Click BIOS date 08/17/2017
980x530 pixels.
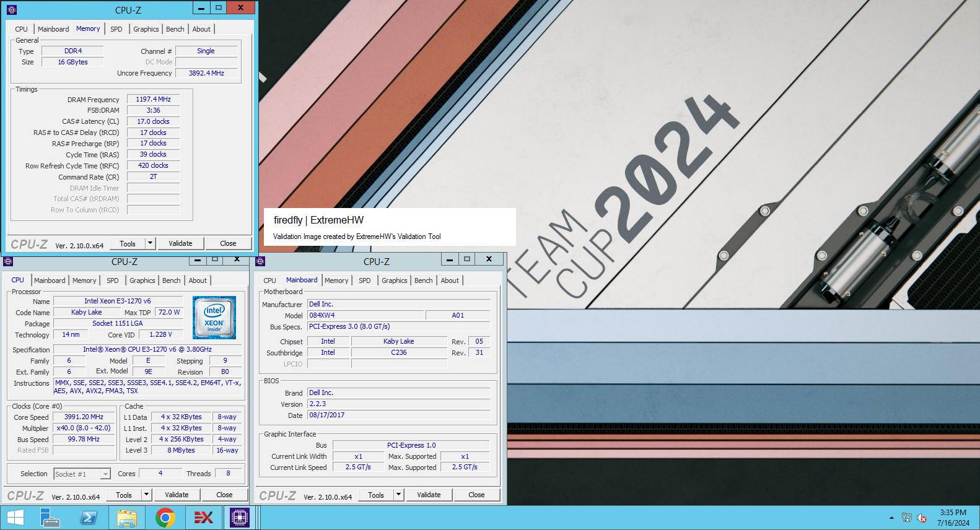398,415
